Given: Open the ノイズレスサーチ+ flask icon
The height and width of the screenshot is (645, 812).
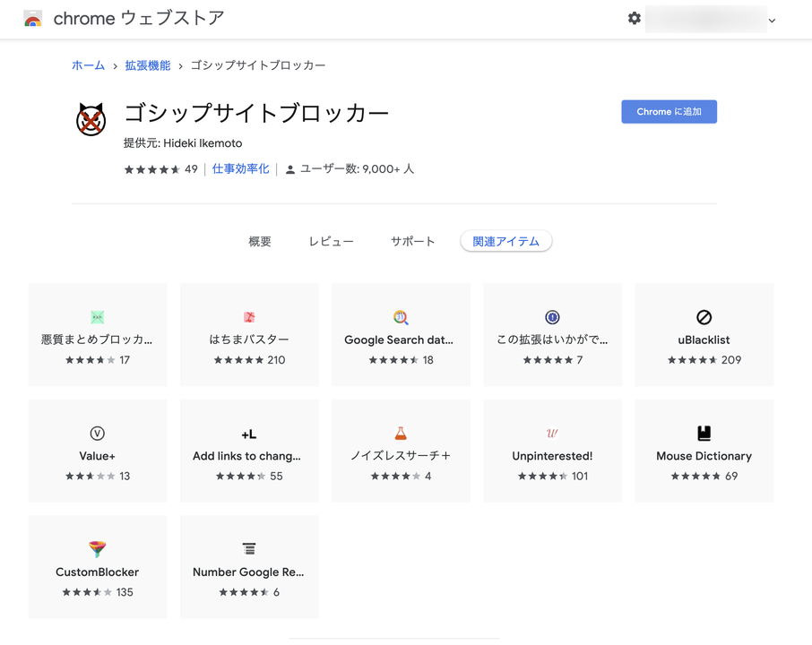Looking at the screenshot, I should click(401, 434).
